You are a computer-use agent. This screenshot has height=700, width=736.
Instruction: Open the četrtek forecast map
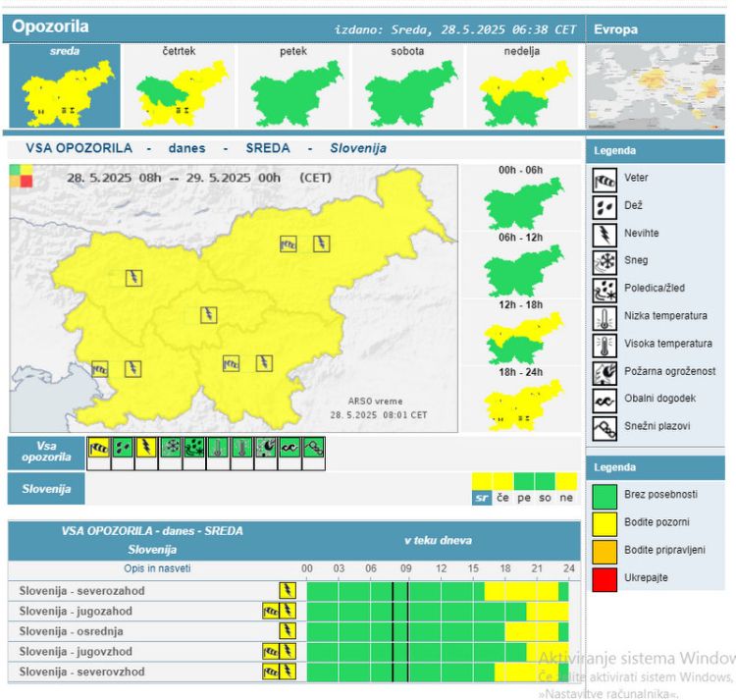coord(179,86)
